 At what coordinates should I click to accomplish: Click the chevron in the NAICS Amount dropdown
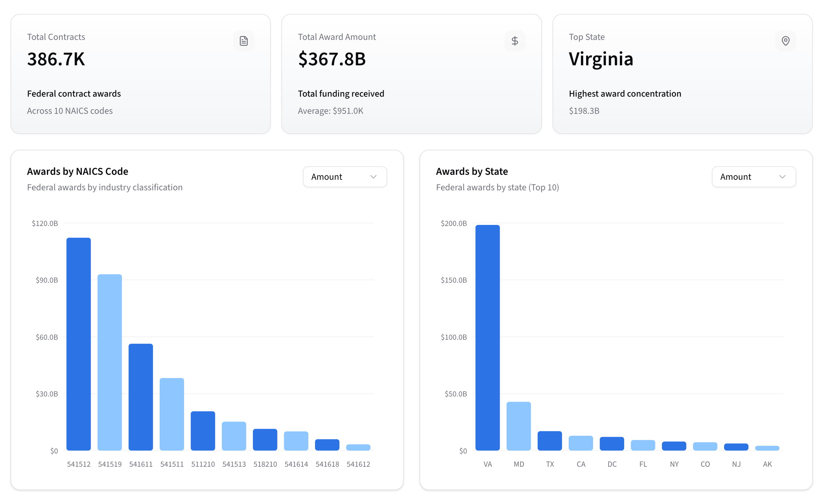[x=373, y=176]
